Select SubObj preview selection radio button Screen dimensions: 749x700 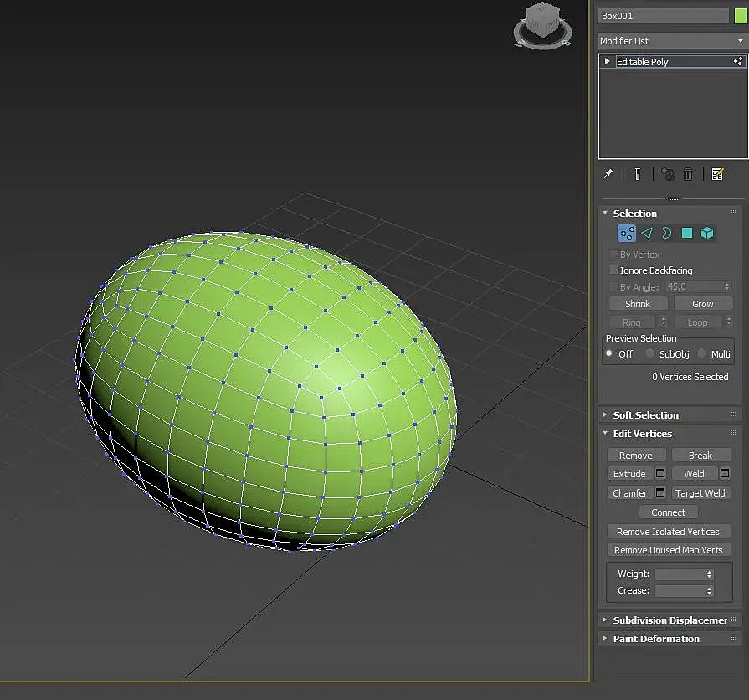(649, 354)
